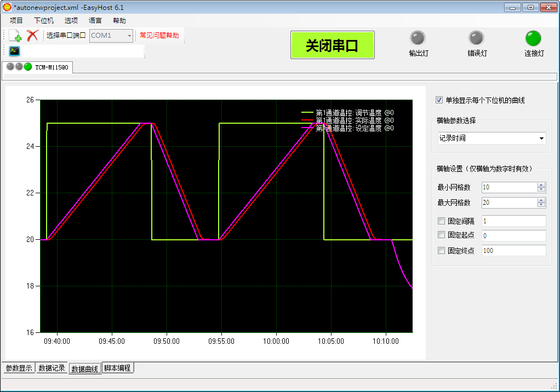This screenshot has height=392, width=560.
Task: Click the 09:55:00 time axis label
Action: [221, 341]
